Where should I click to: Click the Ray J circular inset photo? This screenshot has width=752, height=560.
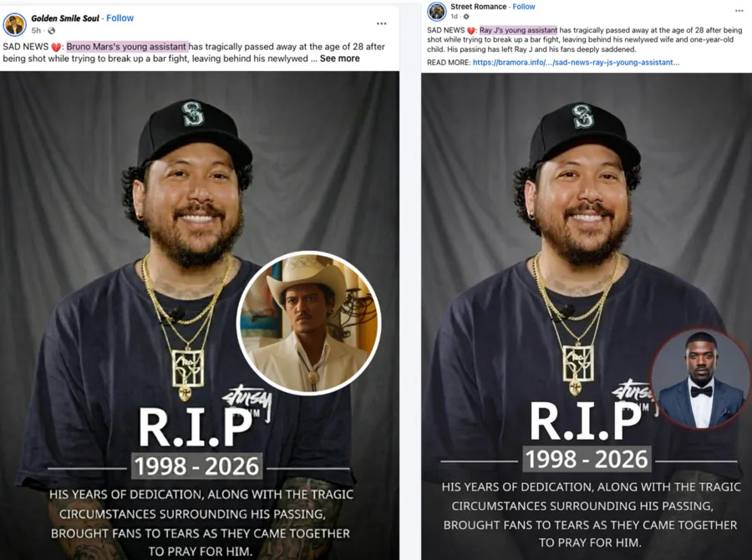coord(700,379)
